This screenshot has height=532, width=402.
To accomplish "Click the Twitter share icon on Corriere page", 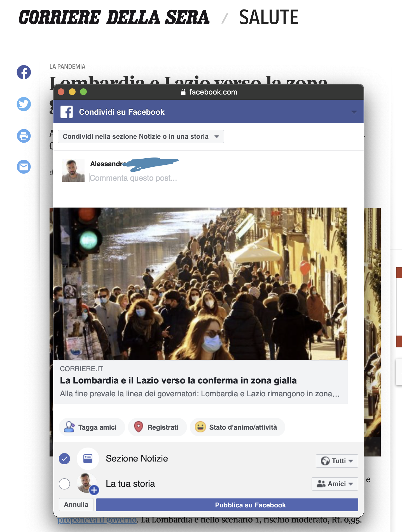I will tap(24, 104).
